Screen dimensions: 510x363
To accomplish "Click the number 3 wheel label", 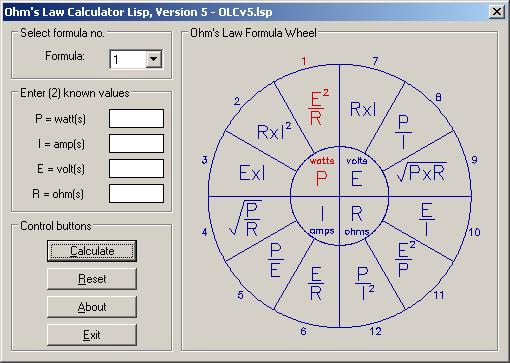I will [x=204, y=160].
